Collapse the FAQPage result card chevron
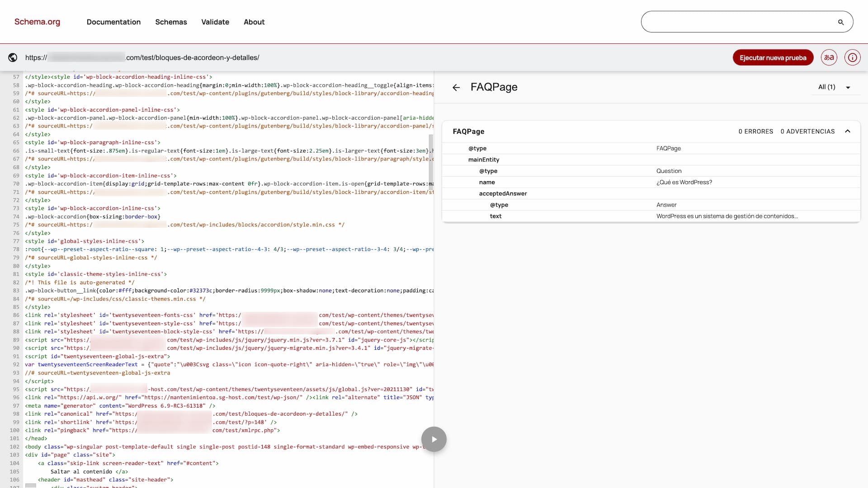The width and height of the screenshot is (868, 488). click(x=848, y=131)
